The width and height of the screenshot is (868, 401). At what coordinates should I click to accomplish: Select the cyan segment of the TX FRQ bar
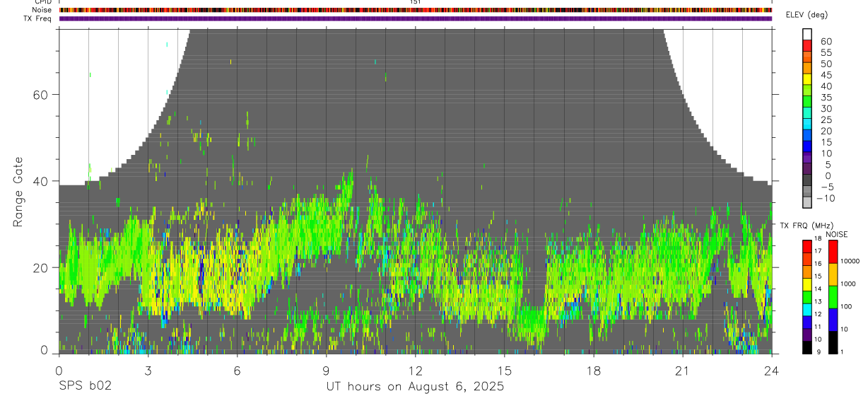click(807, 310)
